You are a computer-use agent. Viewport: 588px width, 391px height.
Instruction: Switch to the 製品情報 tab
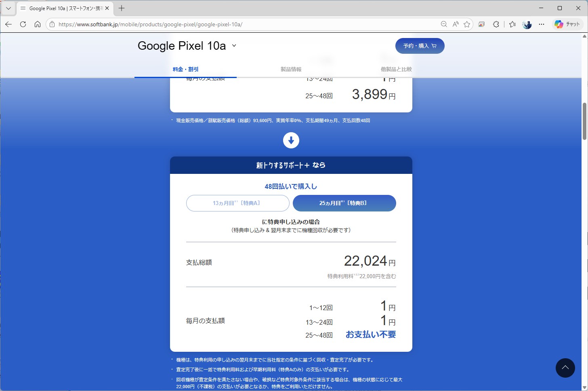[x=291, y=69]
